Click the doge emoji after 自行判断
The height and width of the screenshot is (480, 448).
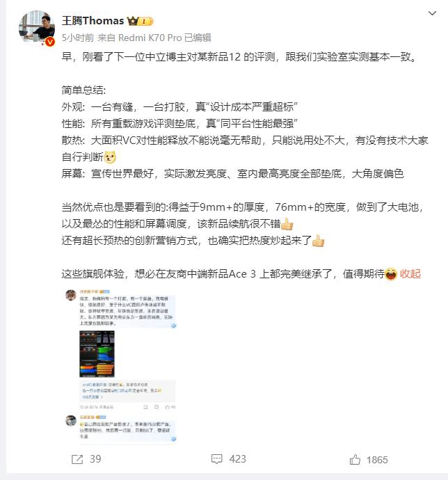110,157
